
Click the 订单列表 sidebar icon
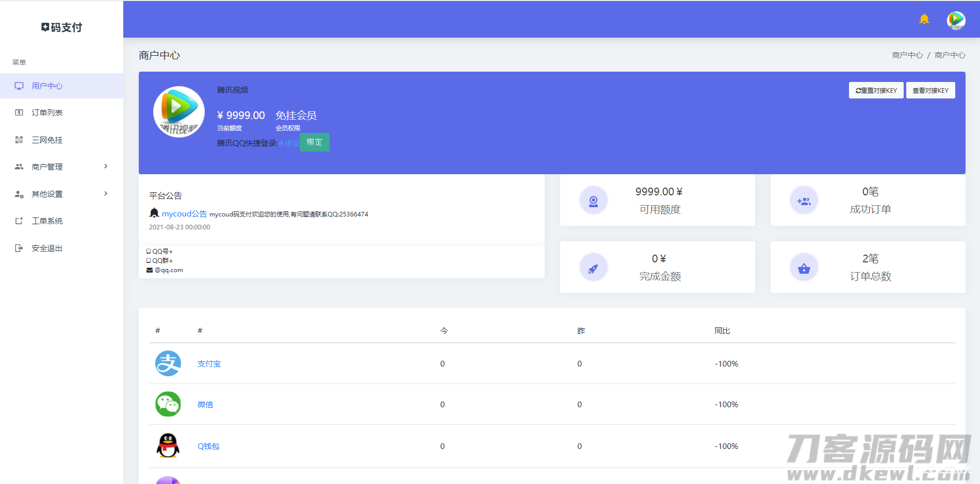19,112
